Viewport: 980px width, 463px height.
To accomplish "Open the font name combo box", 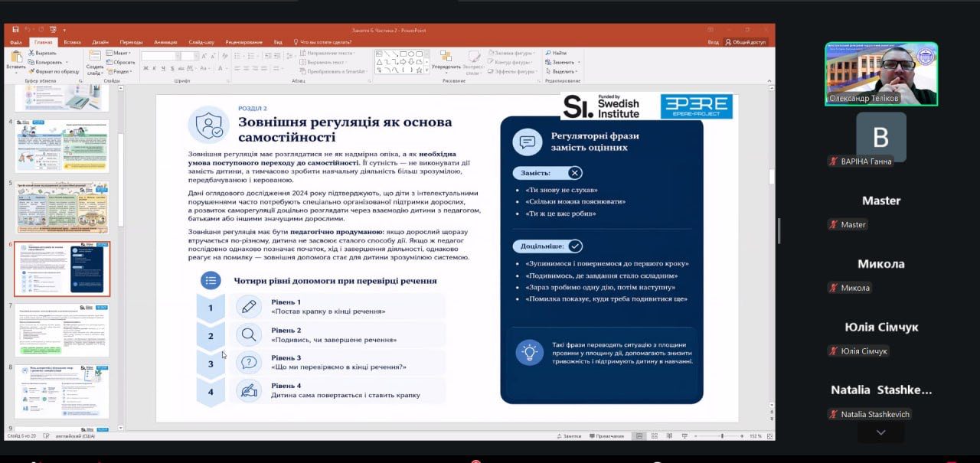I will click(x=160, y=56).
